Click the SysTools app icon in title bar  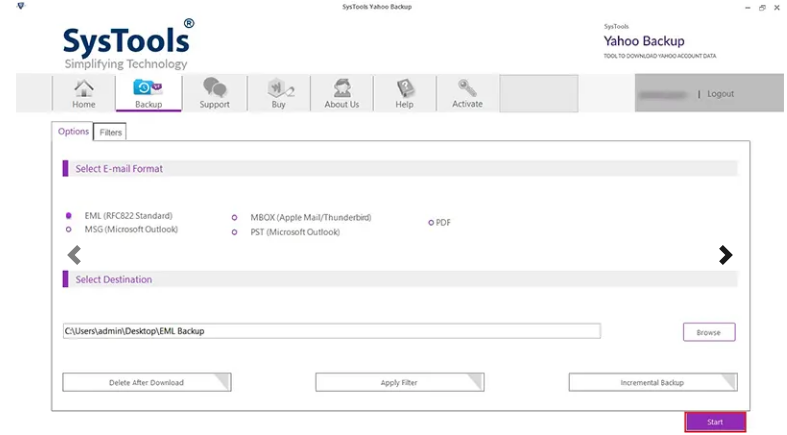point(21,6)
